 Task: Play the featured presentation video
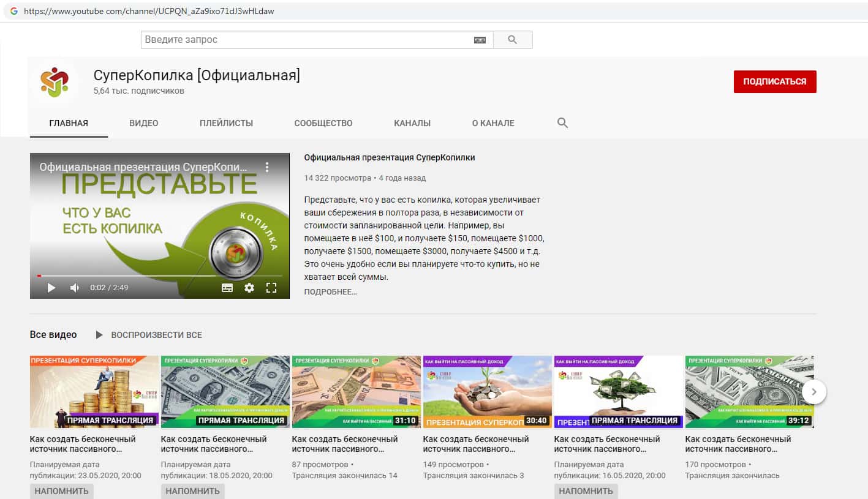[51, 288]
